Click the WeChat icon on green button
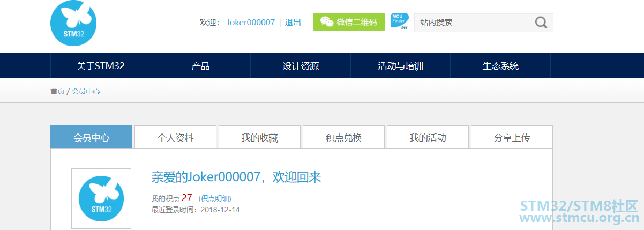Screen dimensions: 644x230 (326, 22)
